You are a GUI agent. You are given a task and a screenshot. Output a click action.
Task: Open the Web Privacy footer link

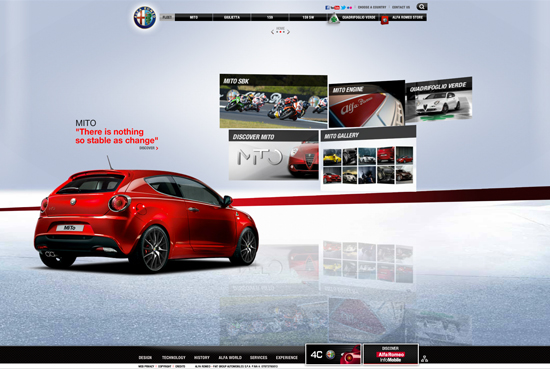click(x=146, y=366)
